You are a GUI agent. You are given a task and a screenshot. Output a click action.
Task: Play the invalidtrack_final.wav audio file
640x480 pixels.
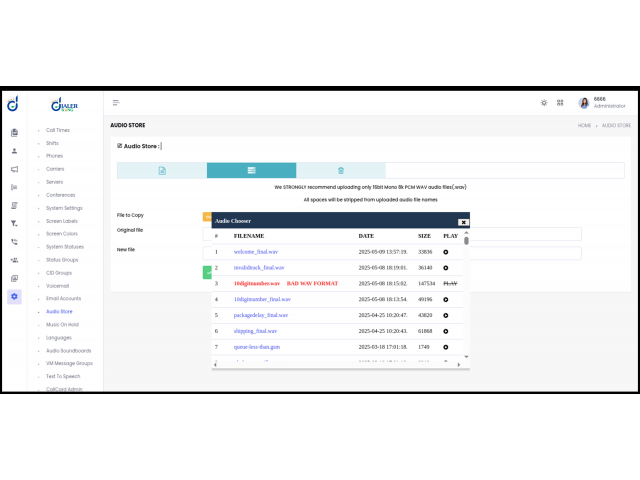[x=446, y=268]
